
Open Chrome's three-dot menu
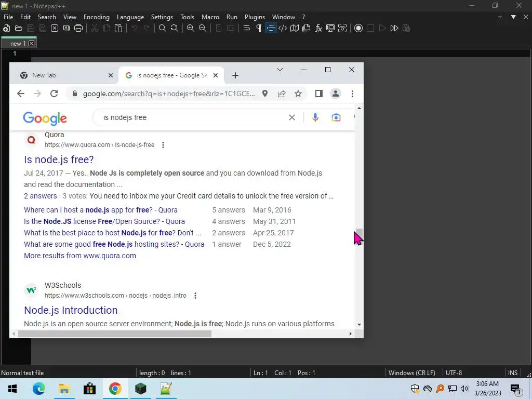[x=353, y=94]
